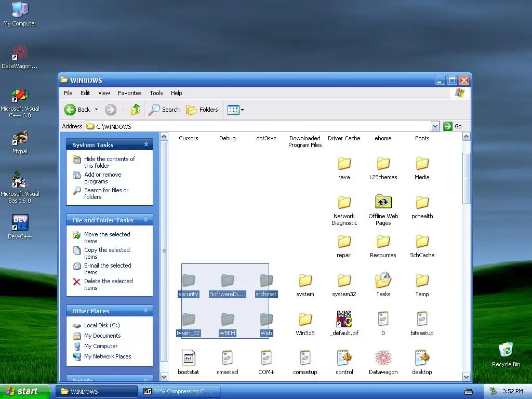Viewport: 532px width, 399px height.
Task: Open the Start menu
Action: (25, 391)
